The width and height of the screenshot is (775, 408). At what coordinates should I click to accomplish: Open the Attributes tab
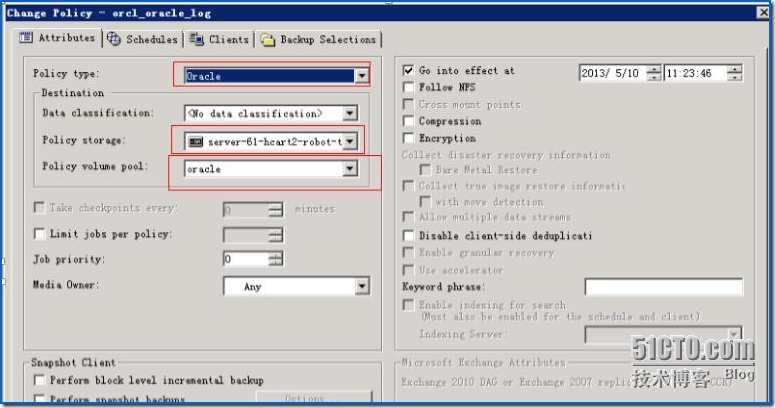[58, 38]
